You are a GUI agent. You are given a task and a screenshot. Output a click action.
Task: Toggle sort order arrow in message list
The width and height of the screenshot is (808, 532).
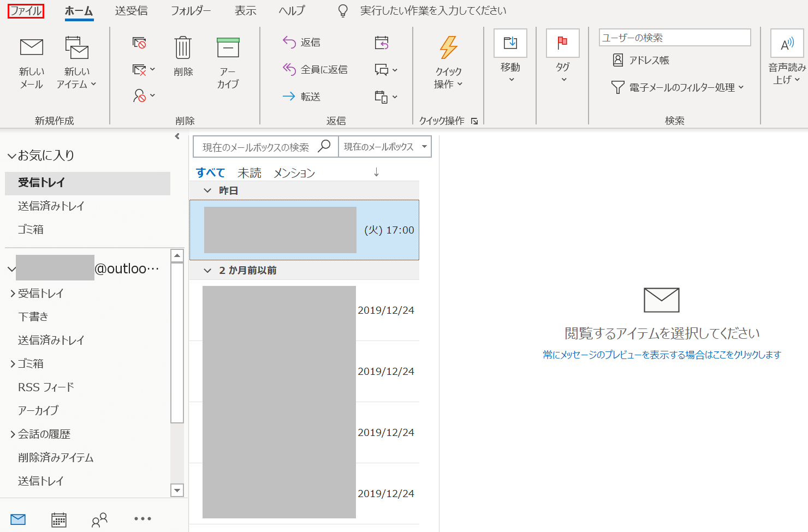pos(376,172)
